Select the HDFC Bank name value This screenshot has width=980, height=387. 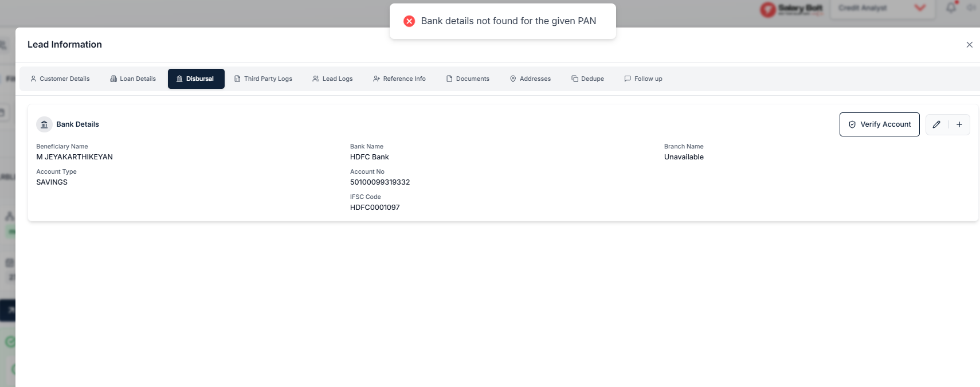pyautogui.click(x=370, y=157)
